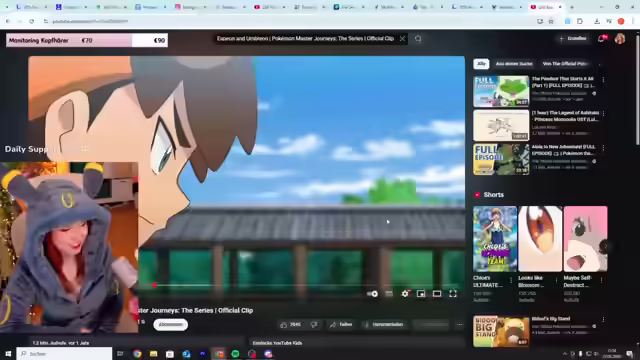This screenshot has height=360, width=640.
Task: Toggle the autoplay switch in the video player
Action: pos(372,294)
